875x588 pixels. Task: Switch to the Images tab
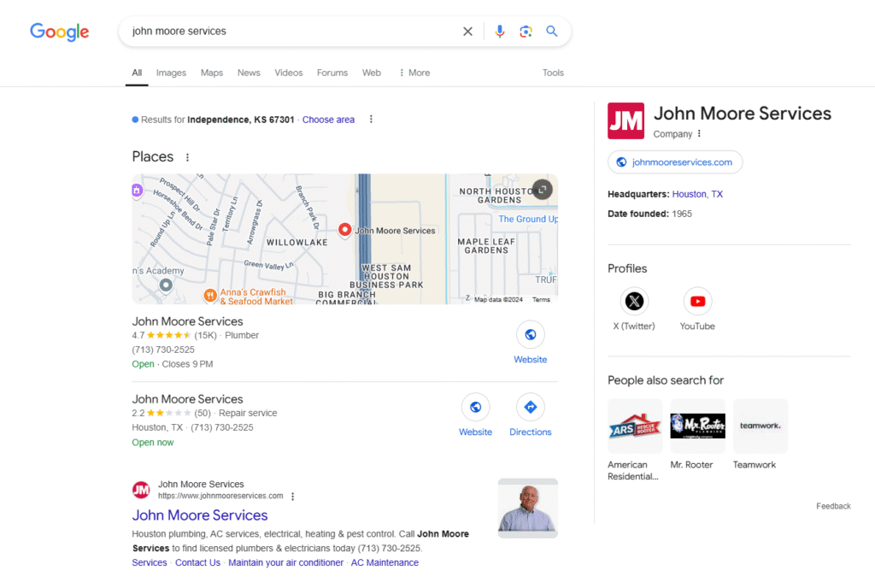click(x=171, y=73)
